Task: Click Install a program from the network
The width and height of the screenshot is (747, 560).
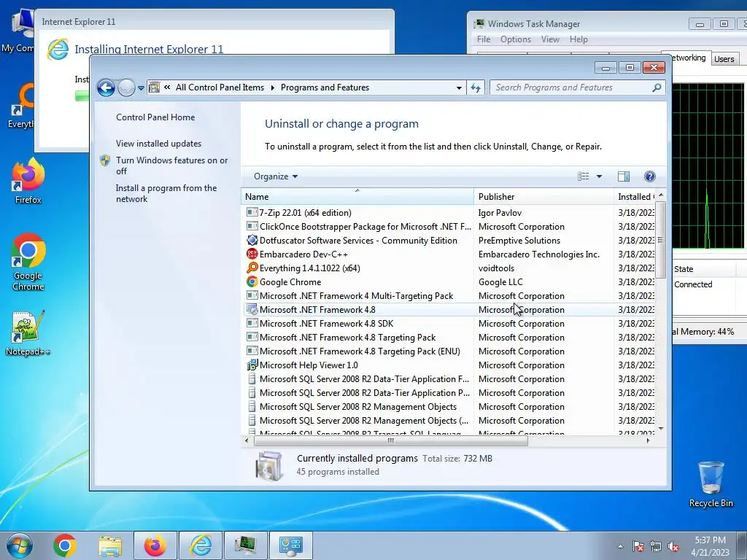Action: pyautogui.click(x=166, y=193)
